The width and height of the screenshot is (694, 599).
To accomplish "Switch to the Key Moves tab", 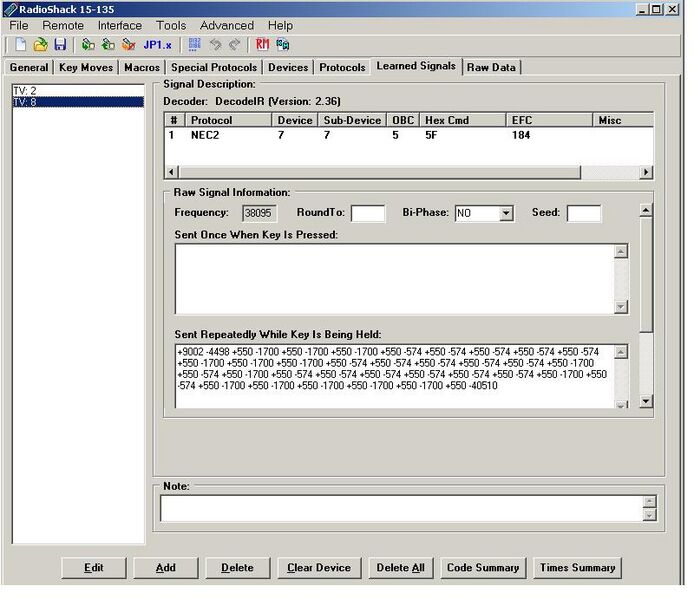I will 86,67.
